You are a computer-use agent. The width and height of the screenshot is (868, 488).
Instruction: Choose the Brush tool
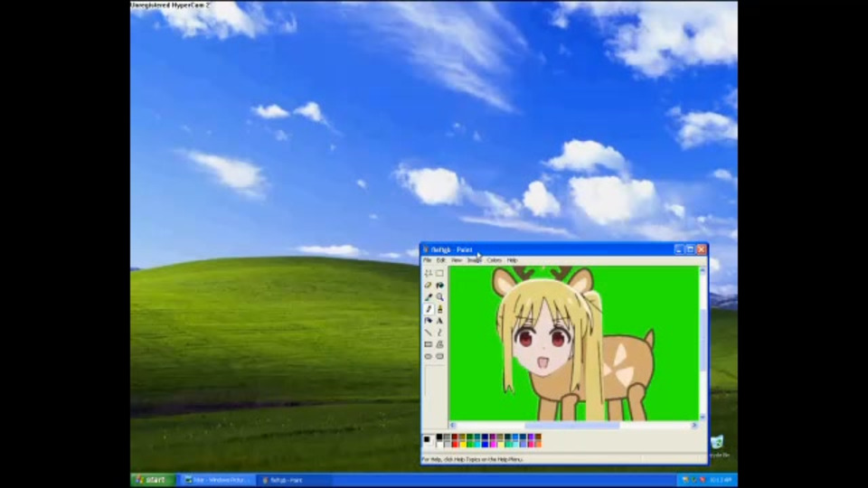tap(439, 309)
